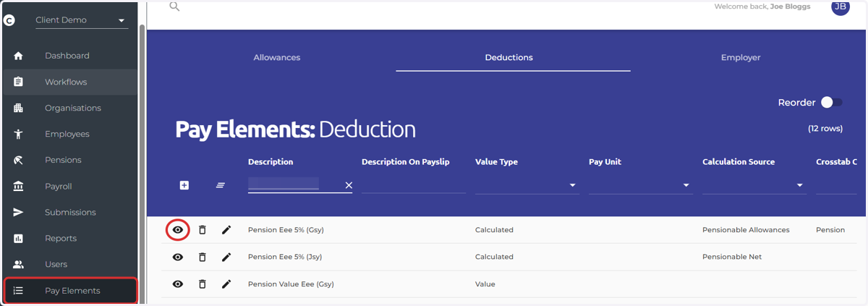Edit the Pension Eee 5% (Jsy) row

226,257
